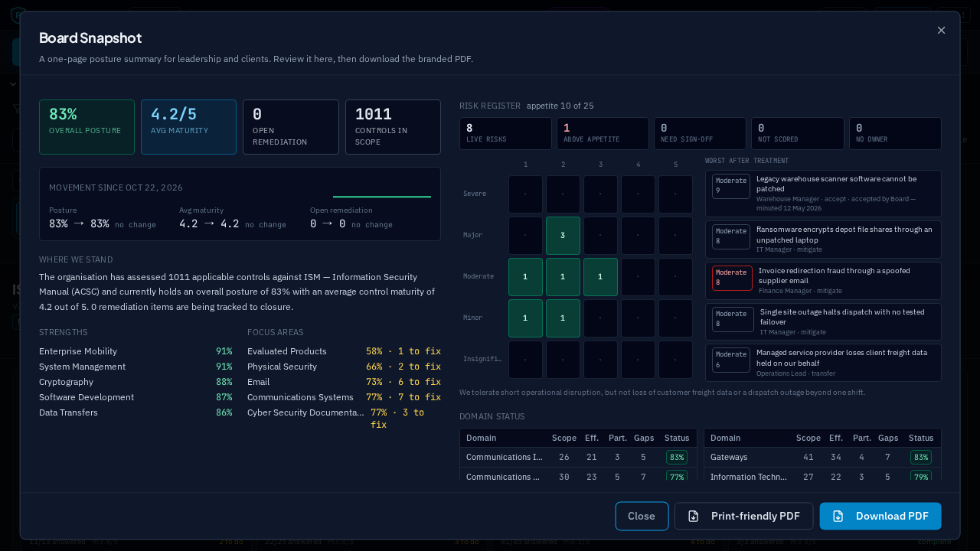This screenshot has width=980, height=551.
Task: Click the Need Sign-off tile
Action: click(701, 133)
